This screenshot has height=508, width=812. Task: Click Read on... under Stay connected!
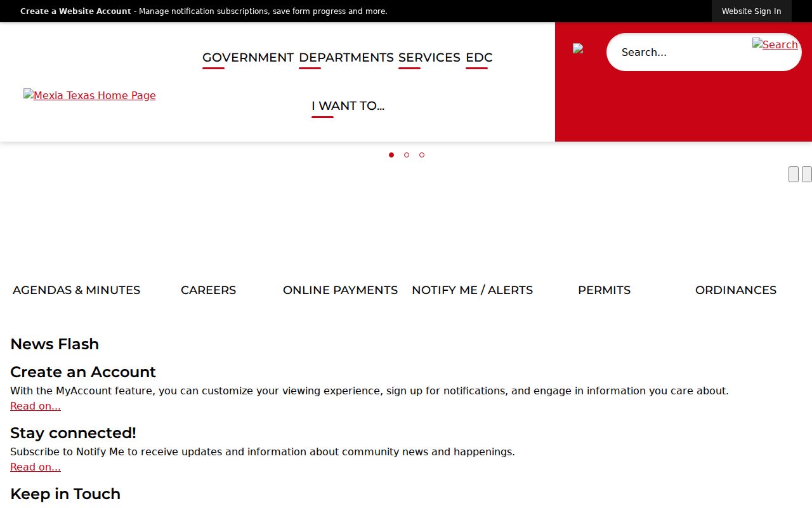(36, 467)
